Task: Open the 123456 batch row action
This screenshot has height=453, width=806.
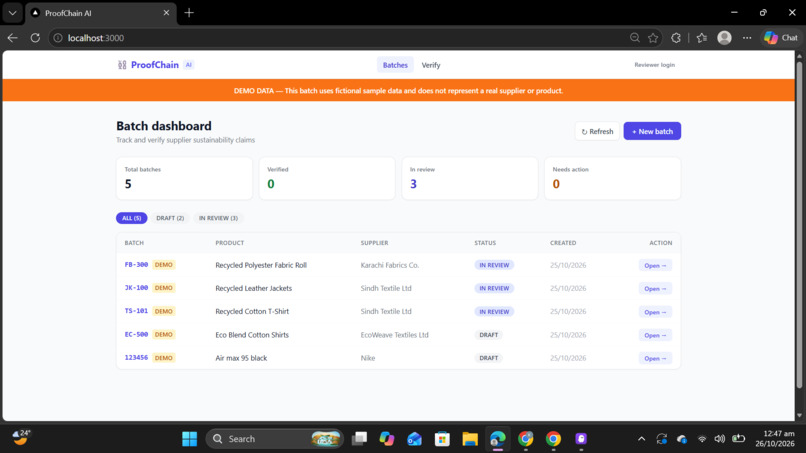Action: point(655,358)
